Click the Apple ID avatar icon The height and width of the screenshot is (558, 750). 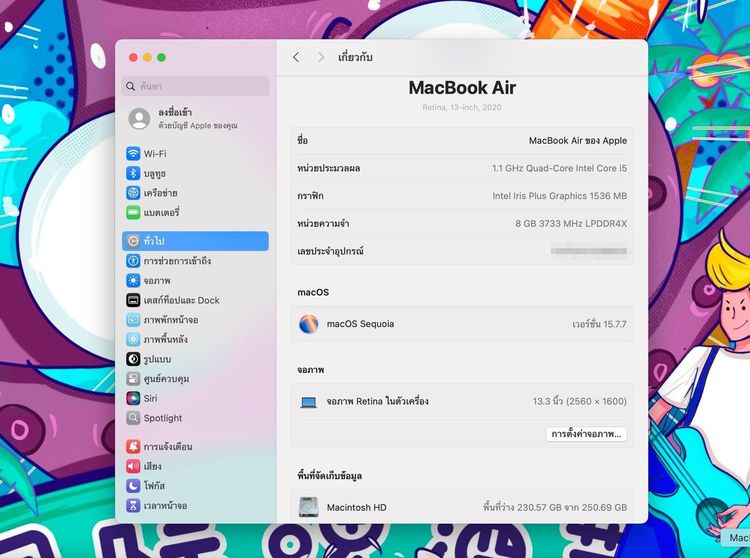tap(139, 118)
